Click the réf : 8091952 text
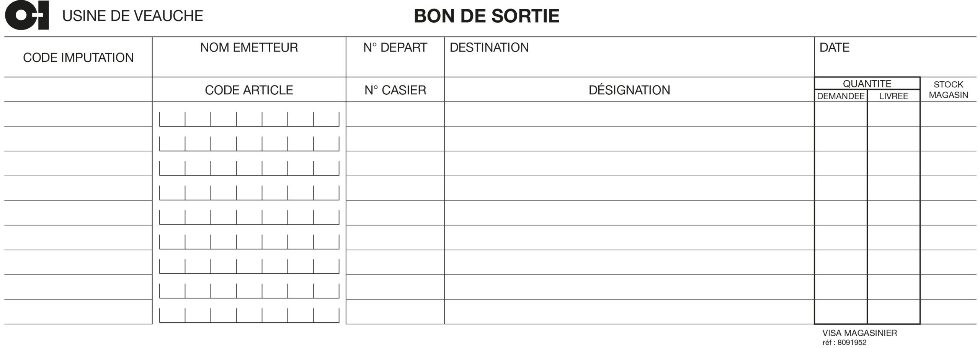The height and width of the screenshot is (348, 980). pyautogui.click(x=844, y=343)
